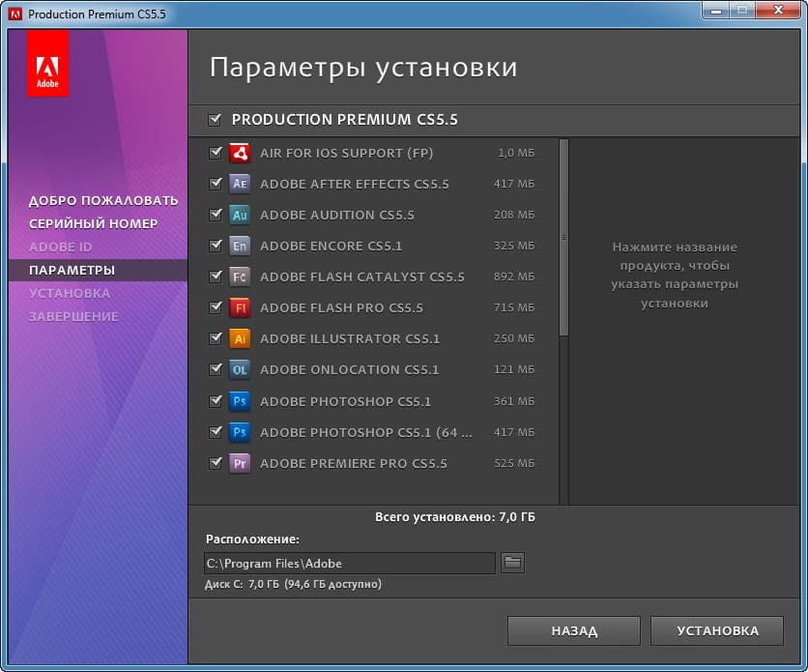Image resolution: width=808 pixels, height=672 pixels.
Task: Click the Illustrator Ai icon
Action: [240, 338]
